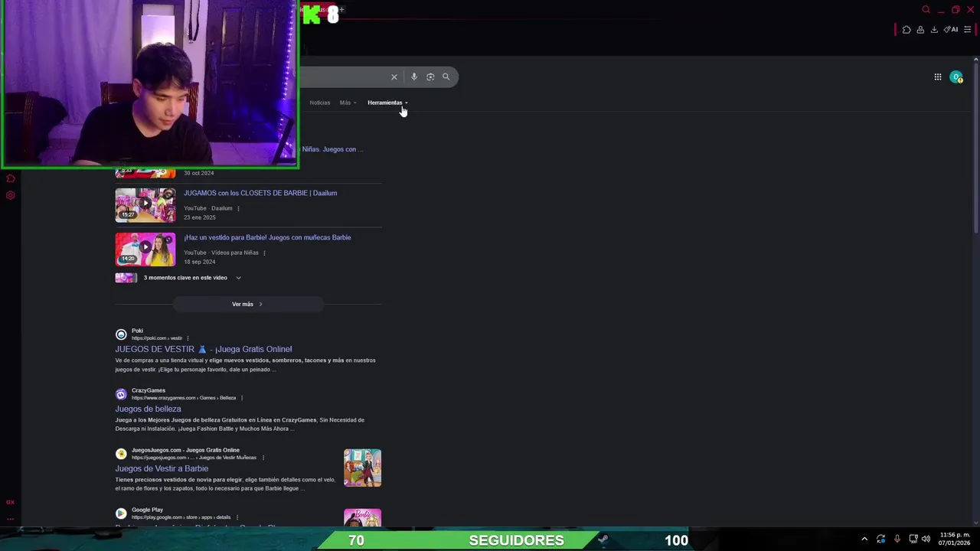Click the Poki URL https://poki.com › vestir
Image resolution: width=980 pixels, height=551 pixels.
(x=157, y=338)
